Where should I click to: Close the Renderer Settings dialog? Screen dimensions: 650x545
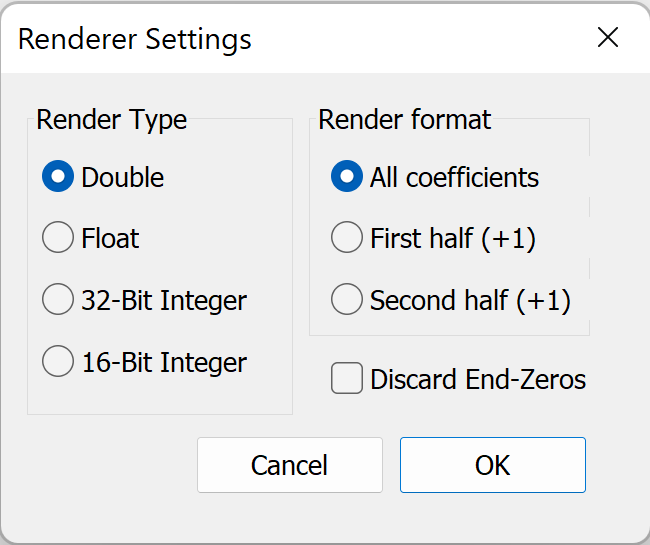point(608,37)
